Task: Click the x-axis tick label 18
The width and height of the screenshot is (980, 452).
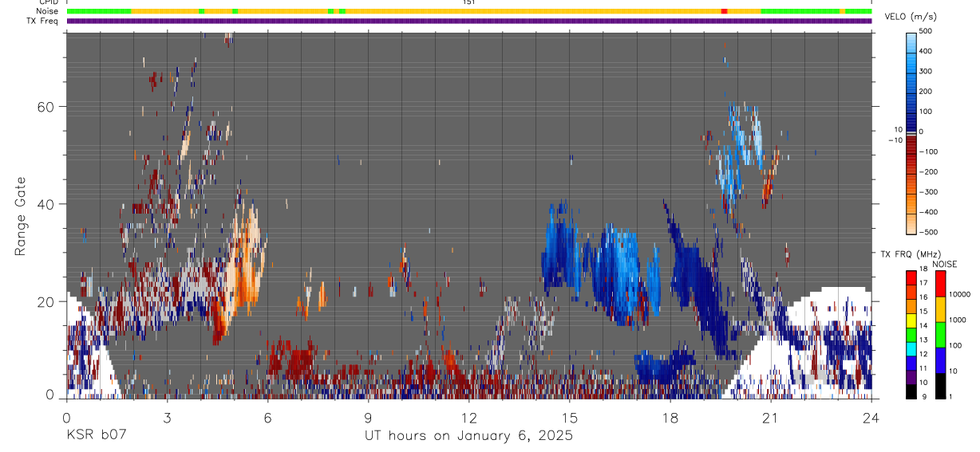Action: 670,418
